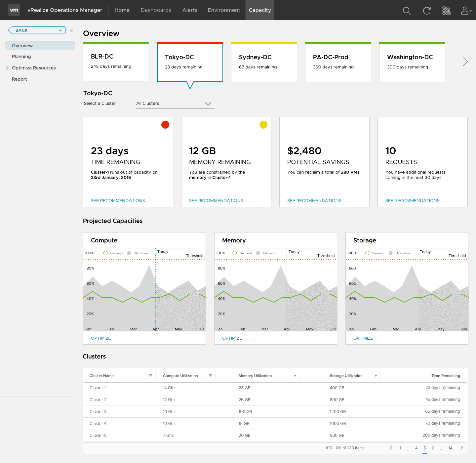This screenshot has height=463, width=476.
Task: Filter the Compute Utilization column
Action: [x=211, y=376]
